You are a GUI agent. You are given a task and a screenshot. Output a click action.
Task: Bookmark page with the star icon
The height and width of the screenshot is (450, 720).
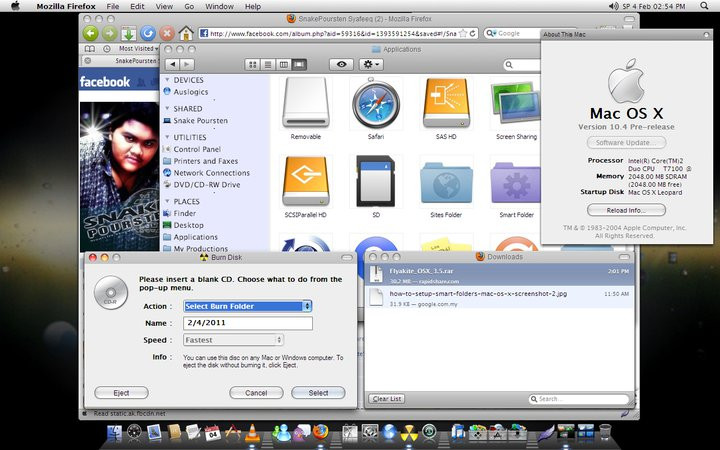pos(463,34)
